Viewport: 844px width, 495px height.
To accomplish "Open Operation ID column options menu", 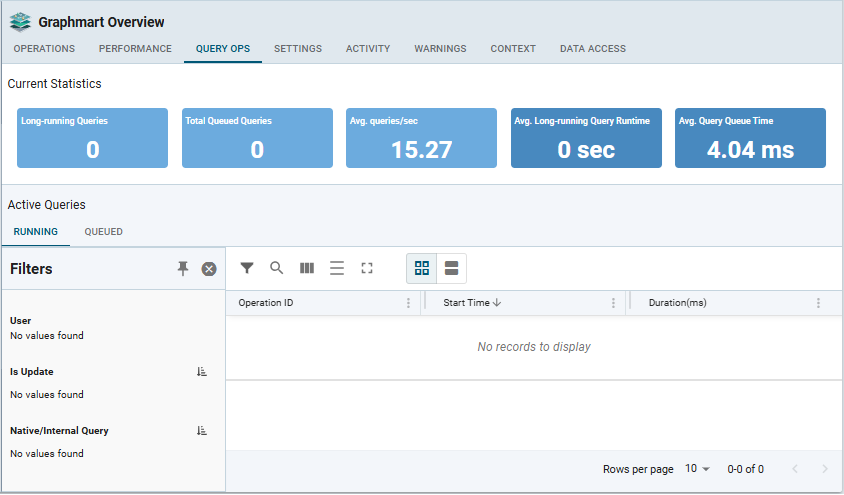I will [408, 303].
